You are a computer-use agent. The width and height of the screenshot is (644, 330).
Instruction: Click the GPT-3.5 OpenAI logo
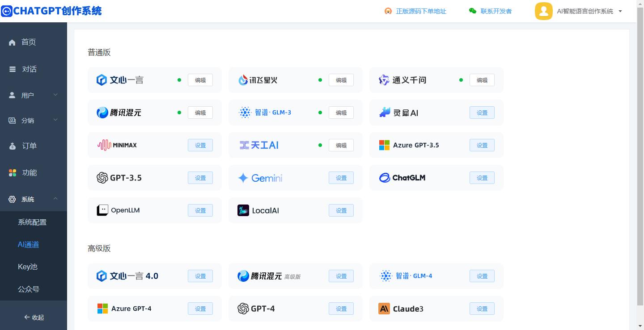tap(102, 178)
